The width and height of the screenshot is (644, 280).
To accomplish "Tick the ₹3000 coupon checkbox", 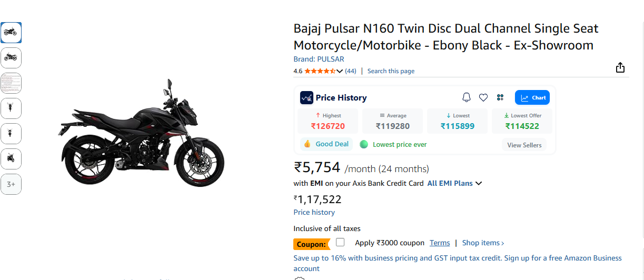I will tap(340, 242).
